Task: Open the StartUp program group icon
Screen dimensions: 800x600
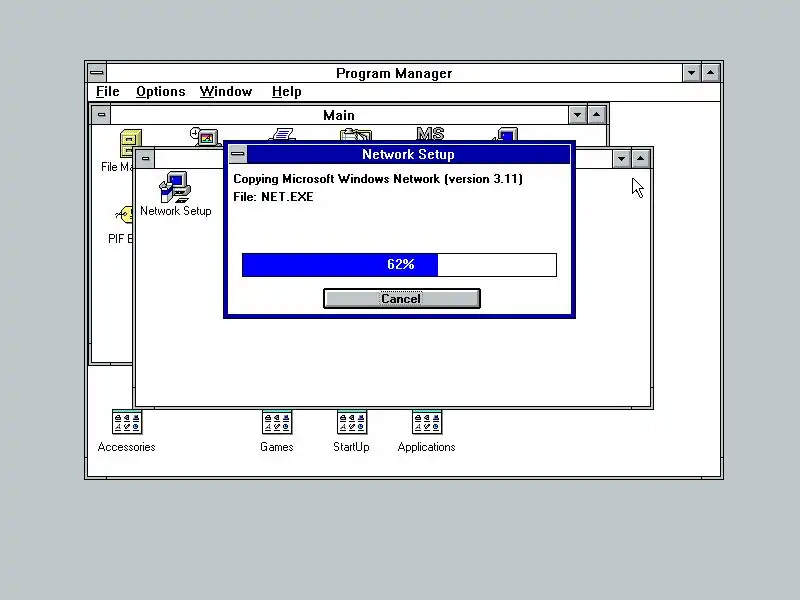Action: click(x=352, y=431)
